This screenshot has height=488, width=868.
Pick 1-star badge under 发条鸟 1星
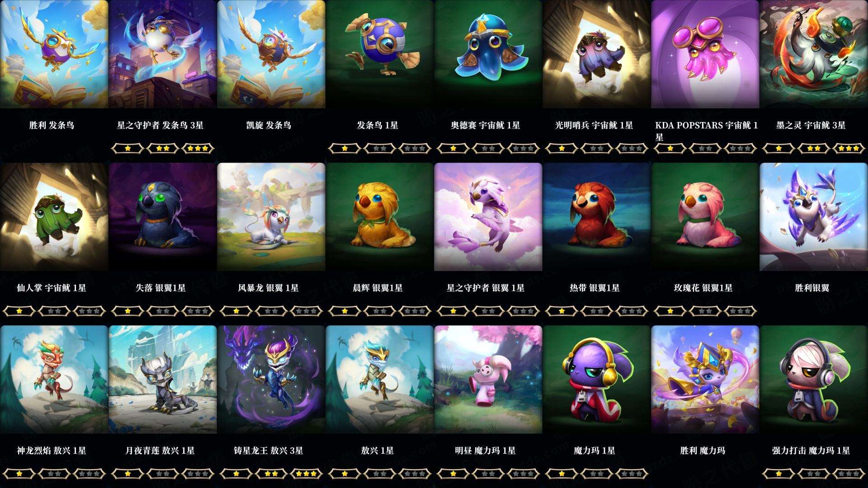[344, 148]
